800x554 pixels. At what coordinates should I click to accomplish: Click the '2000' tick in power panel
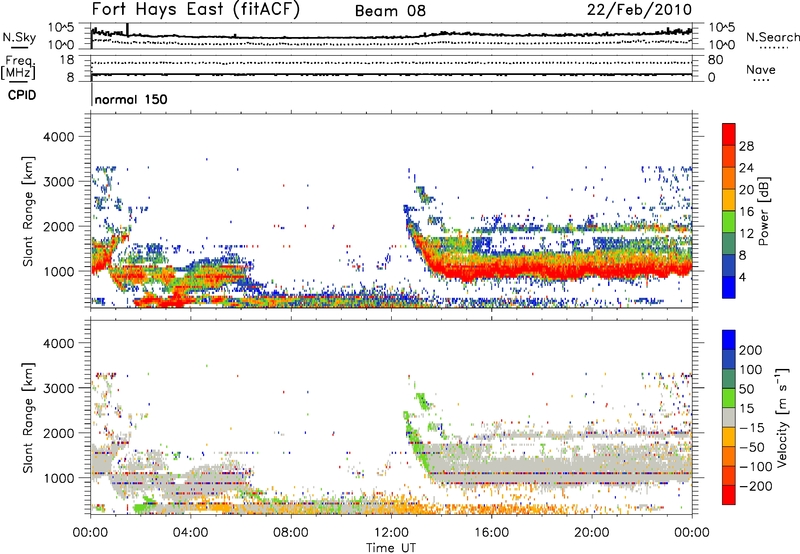coord(58,226)
